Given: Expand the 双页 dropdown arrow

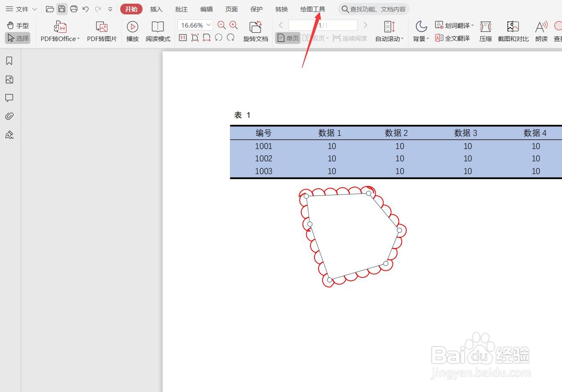Looking at the screenshot, I should point(328,39).
